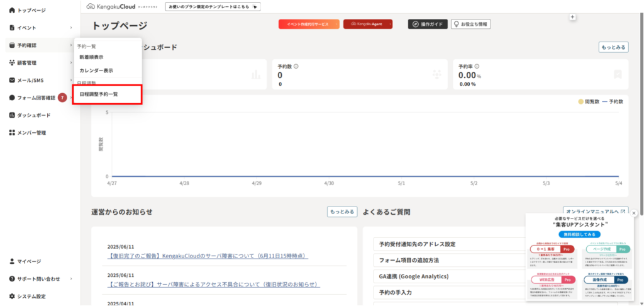Choose カレンダー表示 from the flyout menu
This screenshot has height=306, width=644.
point(96,71)
